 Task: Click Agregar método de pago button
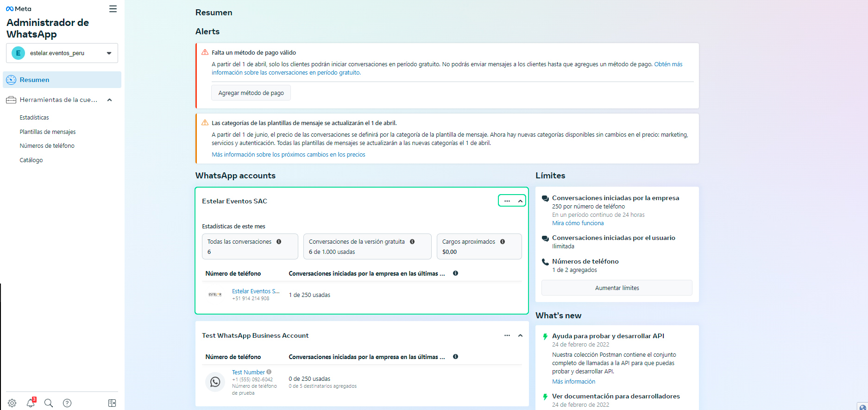click(251, 93)
